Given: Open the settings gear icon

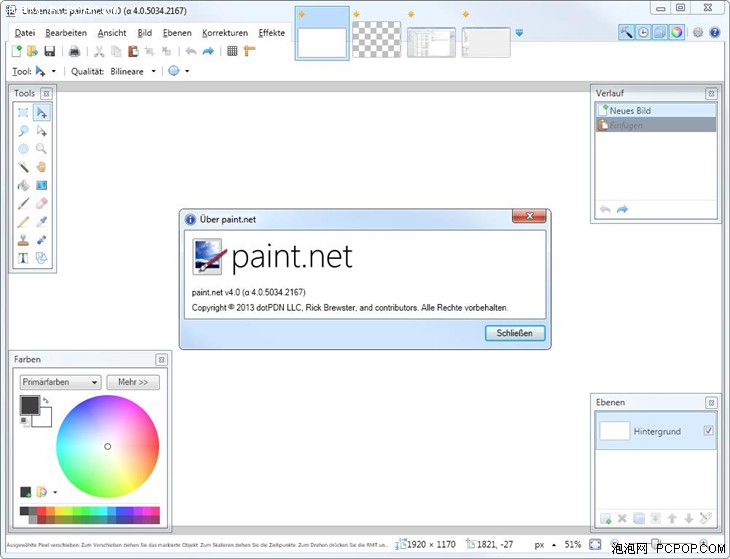Looking at the screenshot, I should coord(698,32).
